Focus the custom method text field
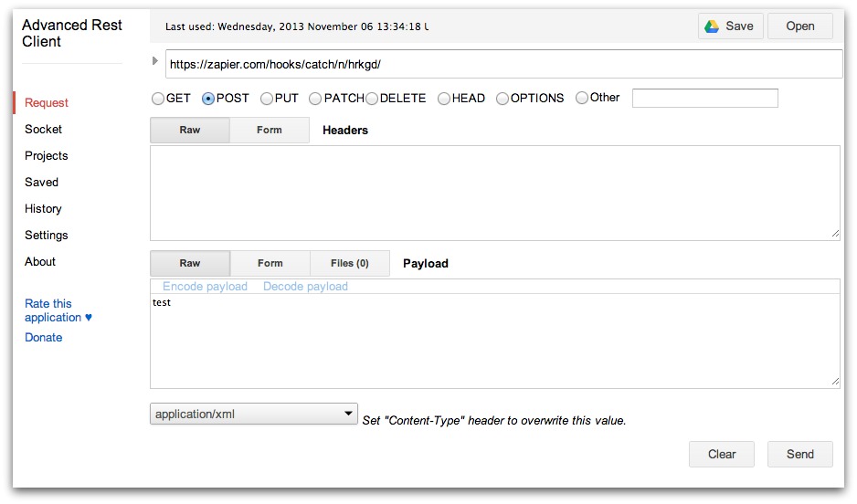This screenshot has height=504, width=857. point(705,99)
